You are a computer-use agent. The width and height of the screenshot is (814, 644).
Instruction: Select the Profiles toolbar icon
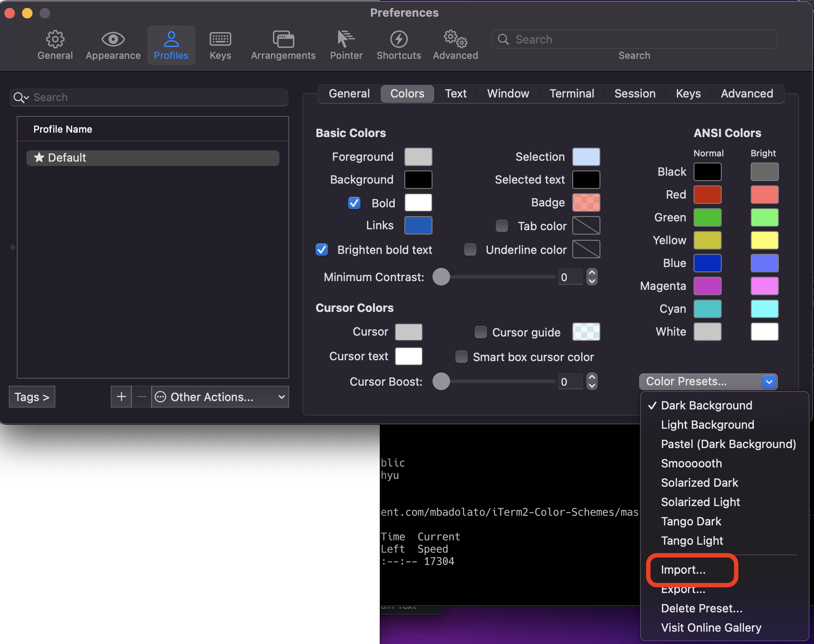(171, 45)
